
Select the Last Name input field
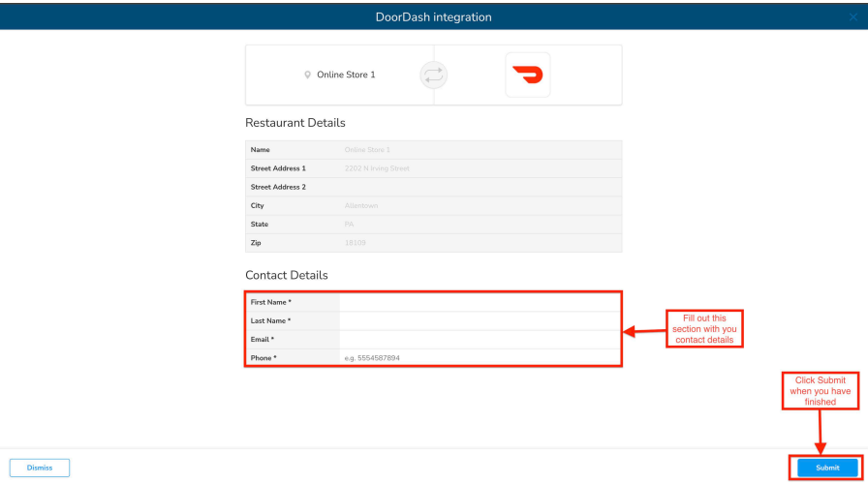click(479, 320)
